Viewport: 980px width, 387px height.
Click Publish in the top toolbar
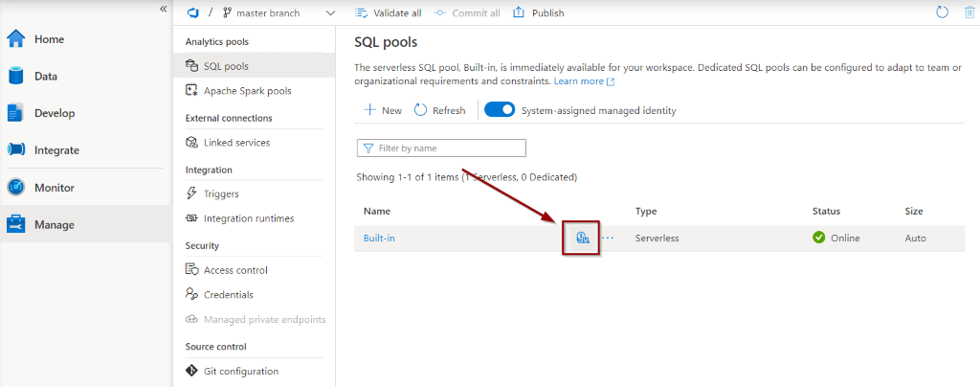point(538,12)
